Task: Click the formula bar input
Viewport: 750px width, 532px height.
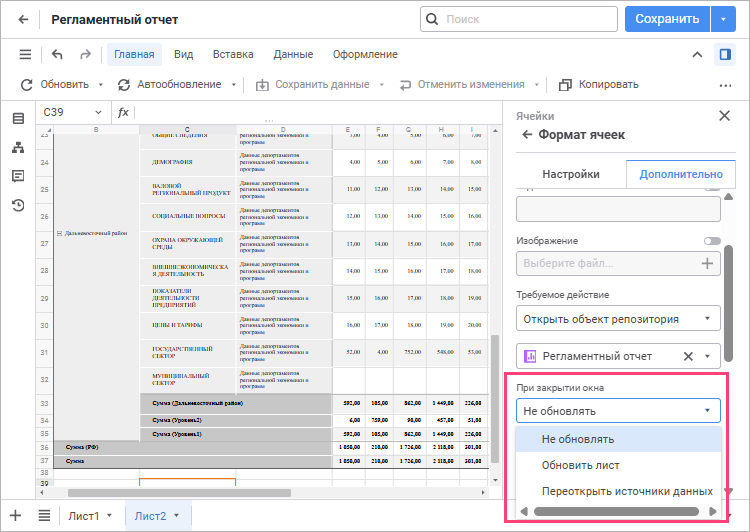Action: (318, 112)
